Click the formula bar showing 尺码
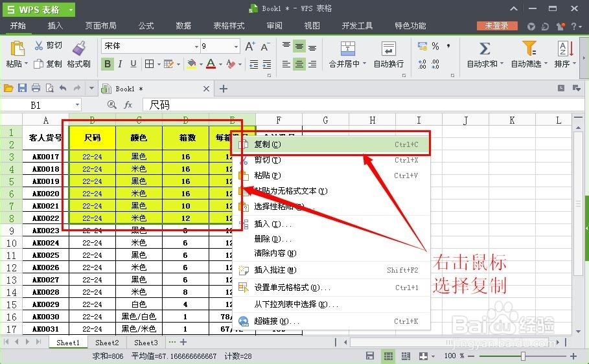Screen dimensions: 589x364 click(x=362, y=105)
